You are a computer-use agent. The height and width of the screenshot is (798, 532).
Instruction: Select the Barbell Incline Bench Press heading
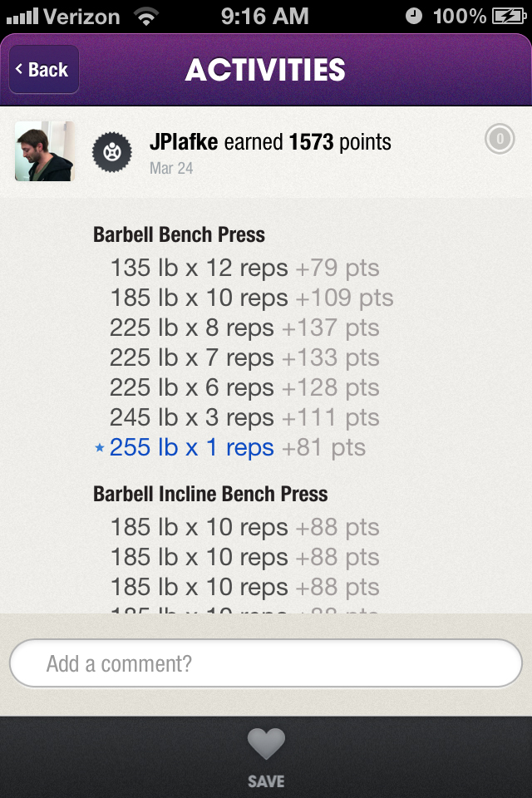coord(210,494)
